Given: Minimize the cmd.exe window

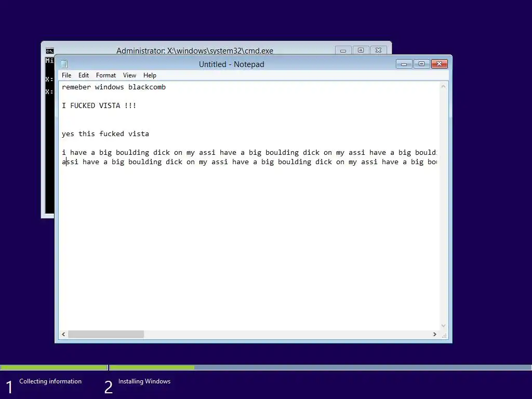Looking at the screenshot, I should [x=343, y=50].
